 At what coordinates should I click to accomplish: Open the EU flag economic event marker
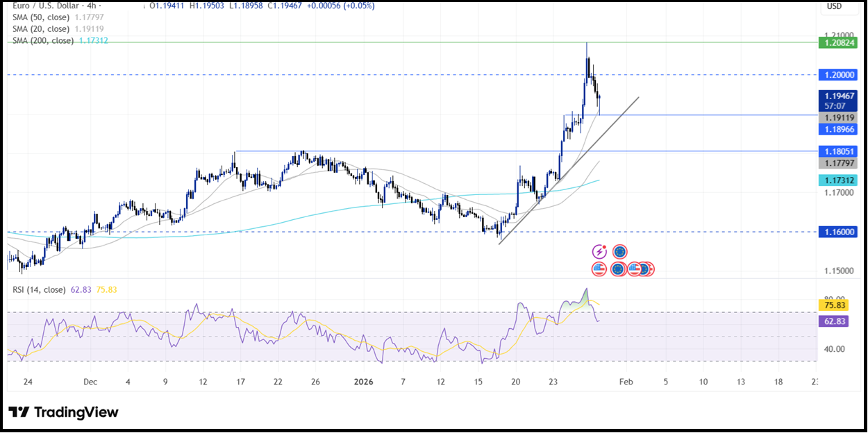(x=620, y=252)
